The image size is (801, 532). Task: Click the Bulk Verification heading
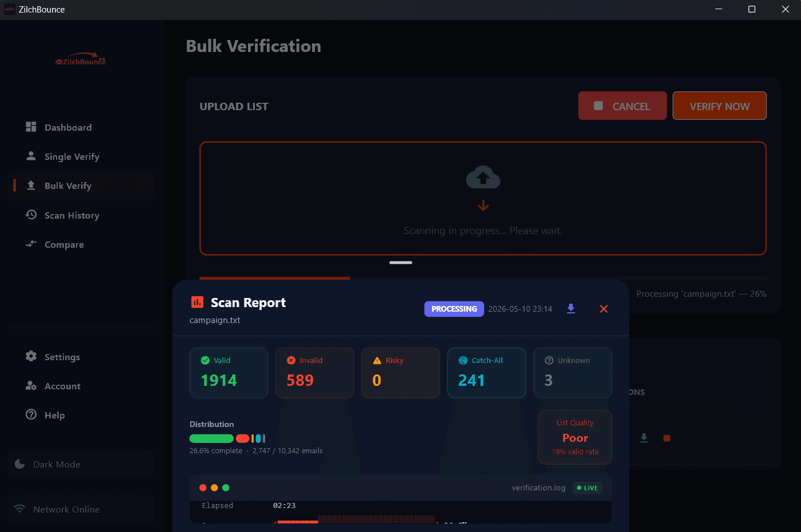(x=254, y=46)
